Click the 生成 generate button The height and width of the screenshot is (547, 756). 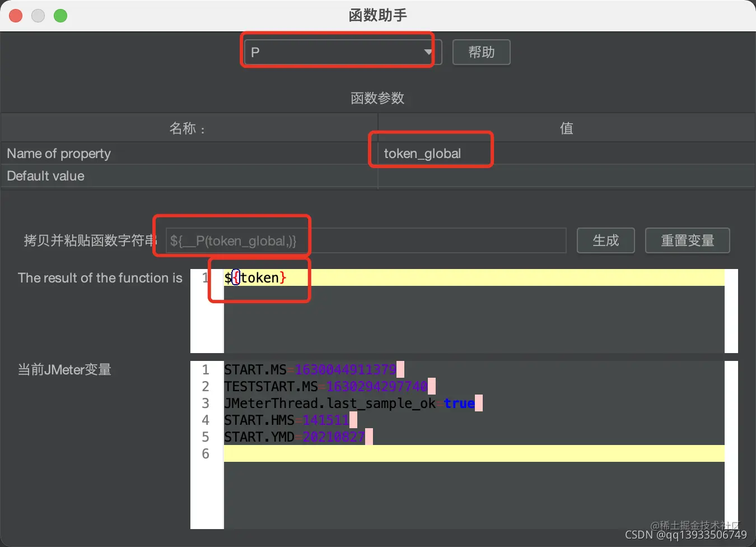click(605, 240)
